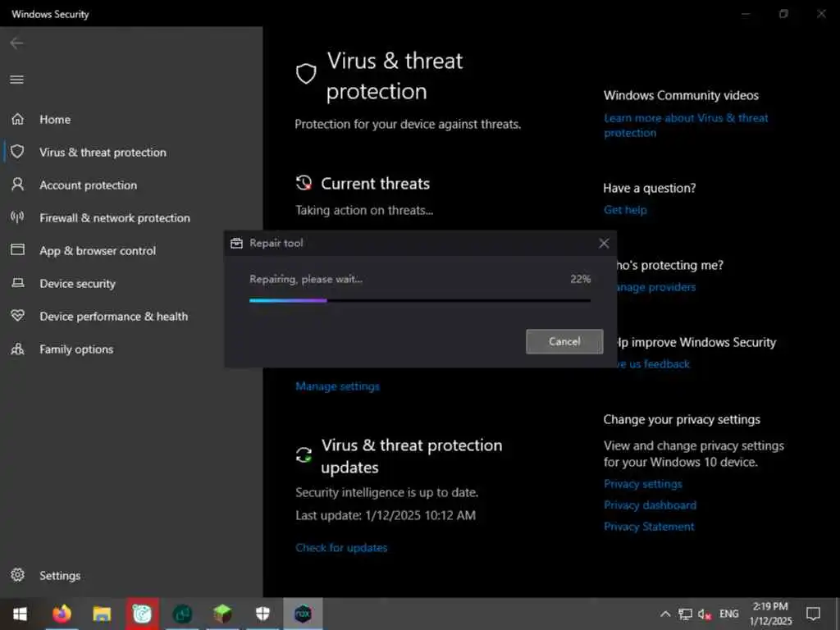
Task: Open Family options page
Action: tap(76, 349)
